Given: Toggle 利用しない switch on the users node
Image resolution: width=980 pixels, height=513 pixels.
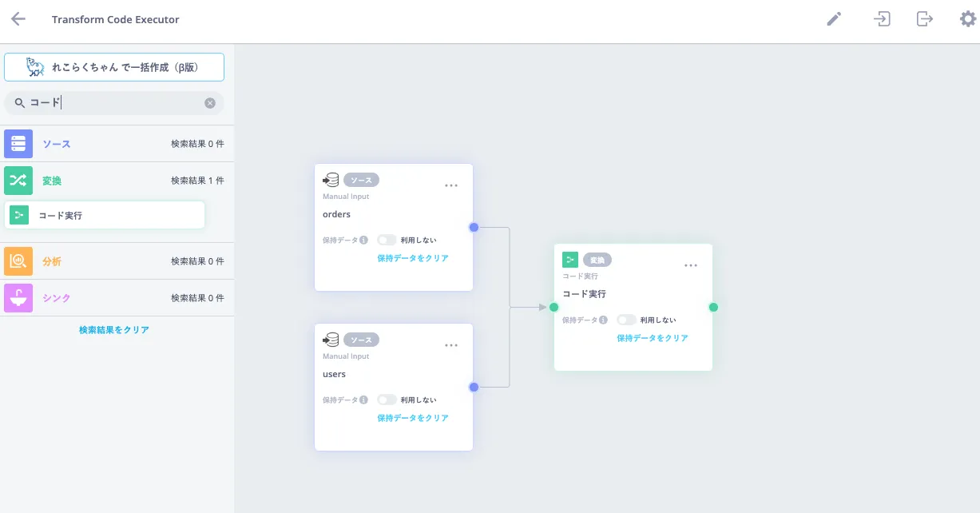Looking at the screenshot, I should [387, 399].
